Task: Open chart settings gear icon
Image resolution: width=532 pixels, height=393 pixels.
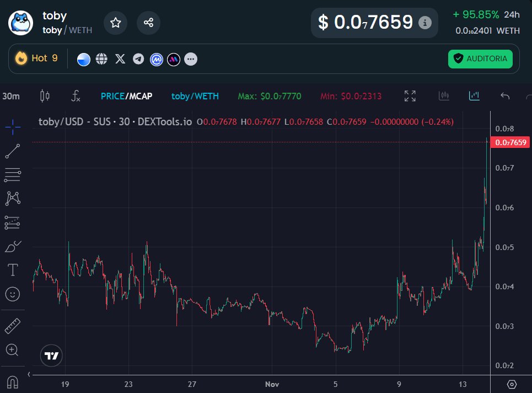Action: [x=512, y=384]
